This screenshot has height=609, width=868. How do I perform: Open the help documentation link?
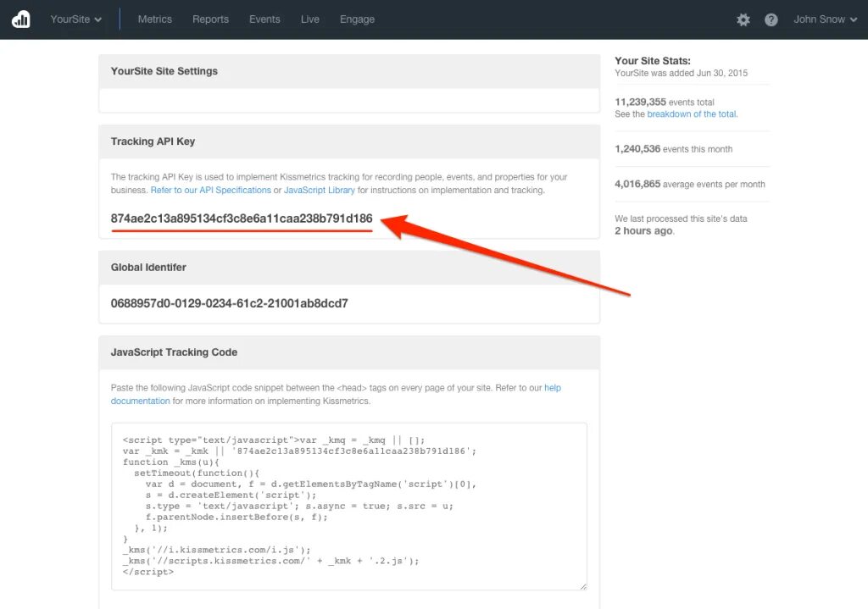(x=336, y=395)
